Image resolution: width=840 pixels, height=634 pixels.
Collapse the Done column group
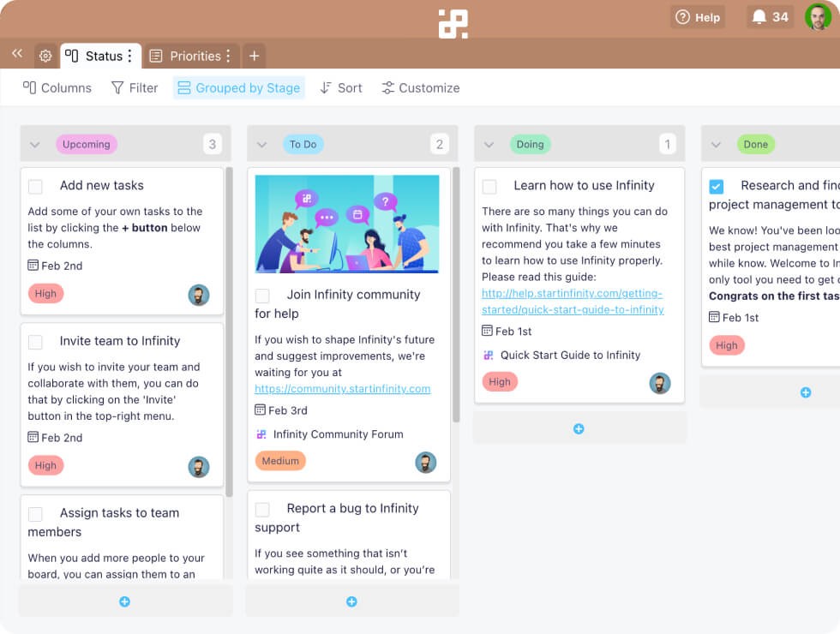(x=716, y=145)
